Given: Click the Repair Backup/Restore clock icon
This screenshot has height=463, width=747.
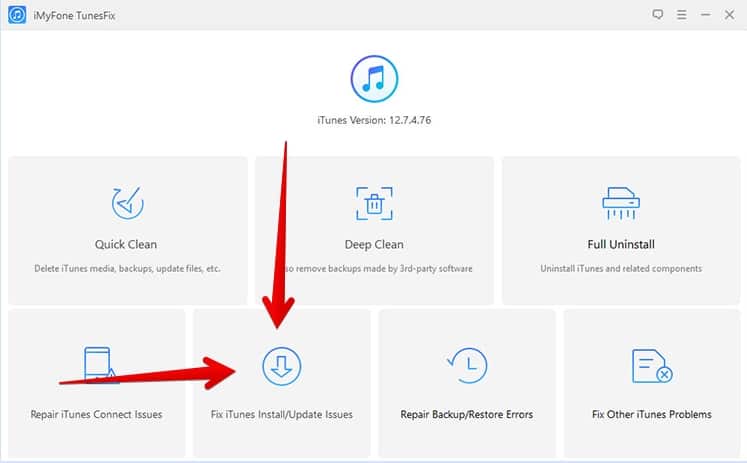Looking at the screenshot, I should 467,365.
